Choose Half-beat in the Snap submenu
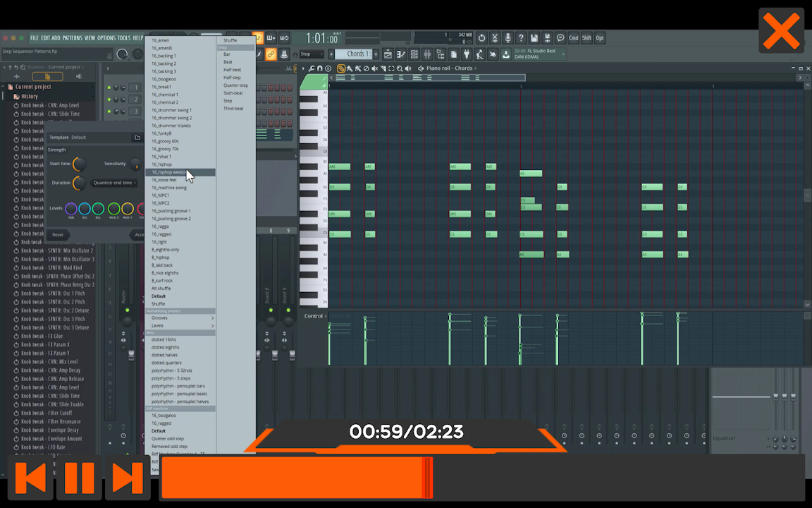 [x=232, y=70]
